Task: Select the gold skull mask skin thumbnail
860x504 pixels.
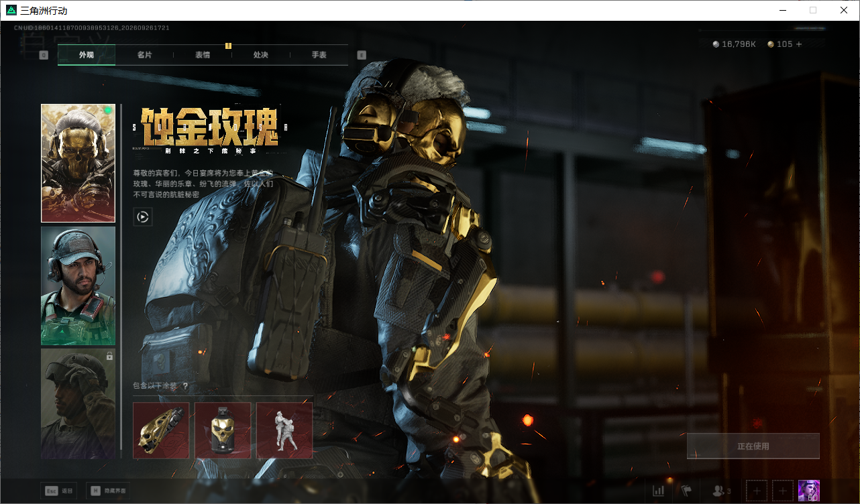Action: [x=78, y=163]
